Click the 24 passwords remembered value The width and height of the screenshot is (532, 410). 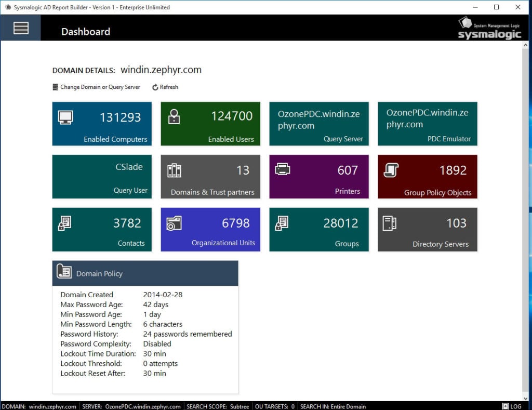pyautogui.click(x=188, y=334)
